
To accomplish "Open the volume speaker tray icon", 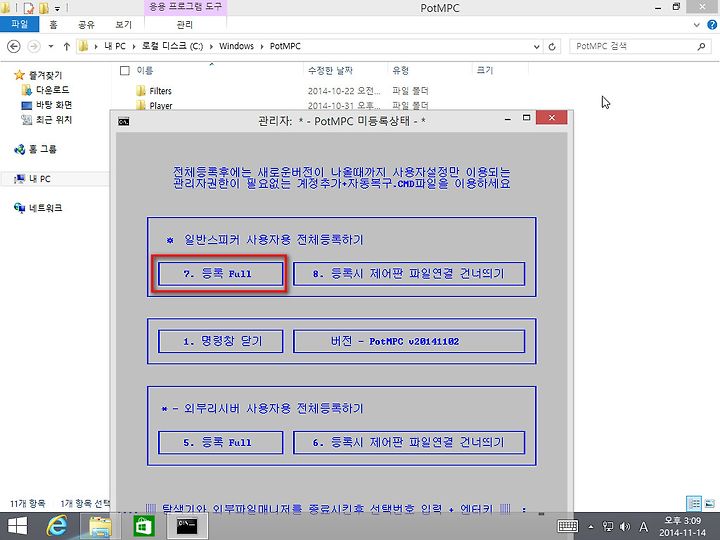I will (624, 526).
